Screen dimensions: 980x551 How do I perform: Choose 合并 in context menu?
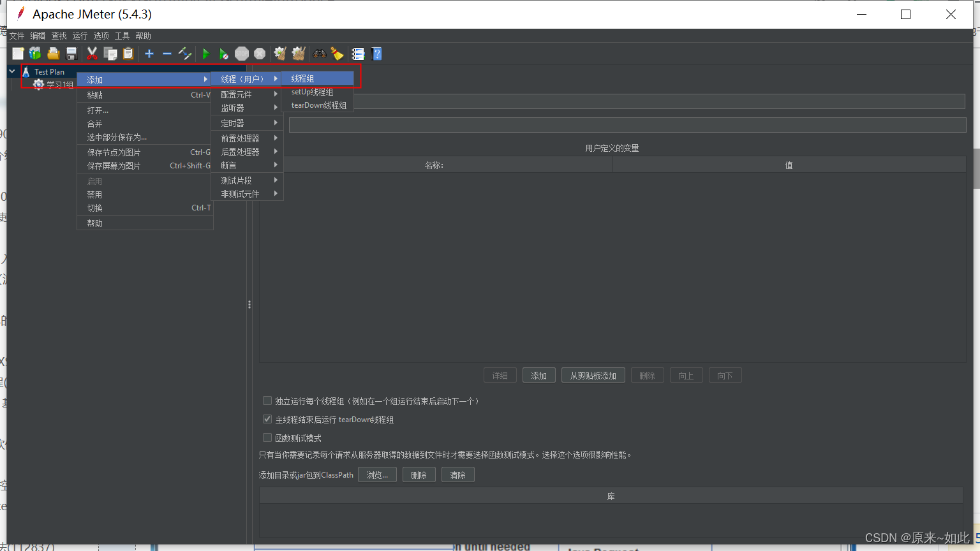coord(145,124)
